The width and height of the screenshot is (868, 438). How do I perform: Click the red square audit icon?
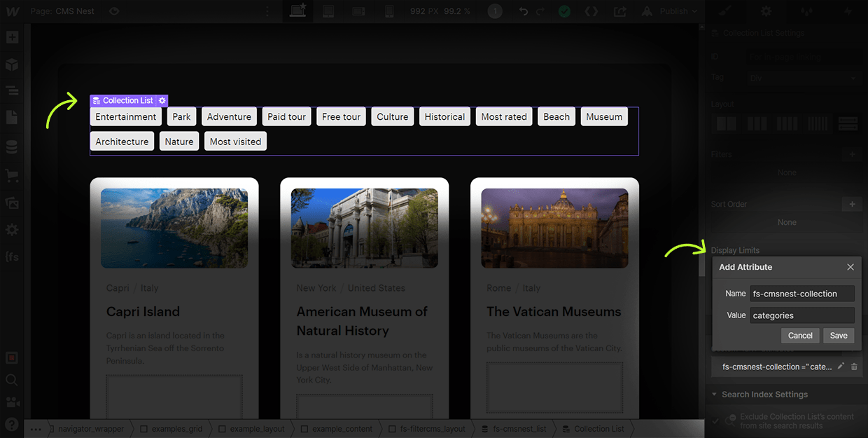(x=12, y=358)
